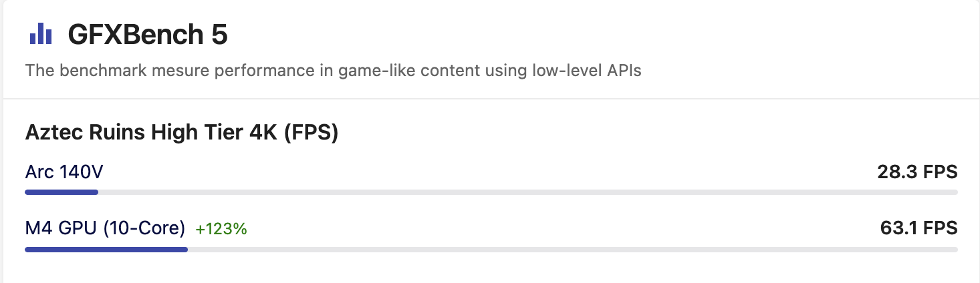Click the blue filled portion of the M4 GPU bar

point(106,250)
